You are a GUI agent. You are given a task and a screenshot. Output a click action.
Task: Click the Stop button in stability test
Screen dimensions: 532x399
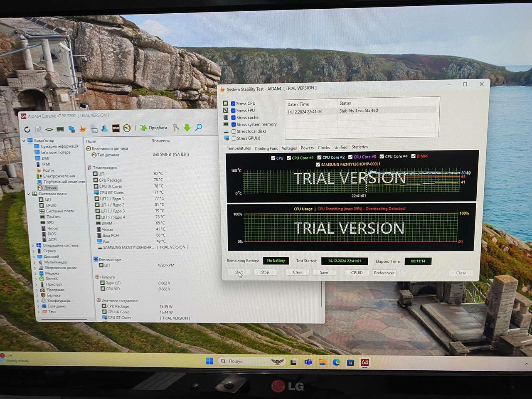click(x=265, y=272)
